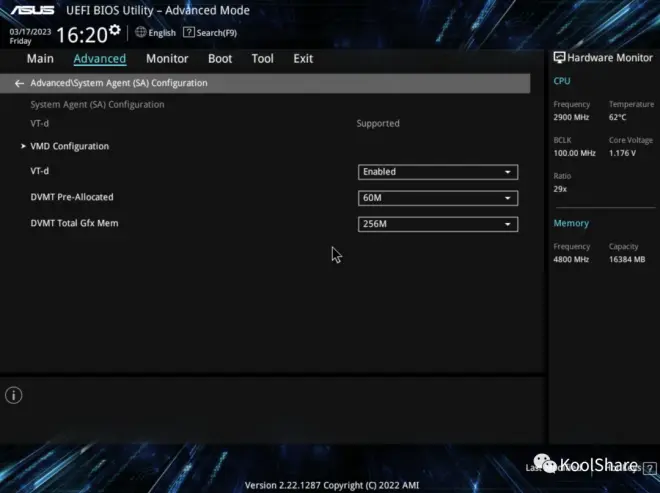660x493 pixels.
Task: Click the Search(F9) question mark icon
Action: (x=188, y=33)
